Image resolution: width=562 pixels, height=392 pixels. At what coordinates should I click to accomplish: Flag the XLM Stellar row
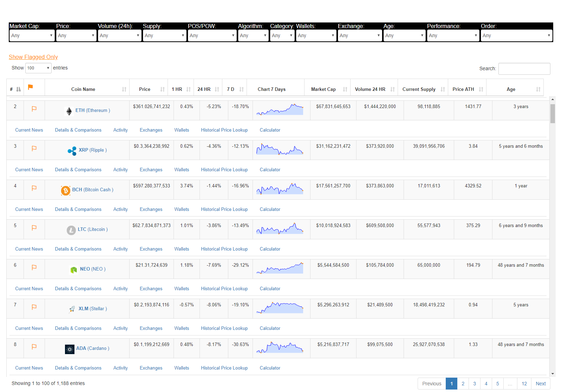tap(34, 307)
